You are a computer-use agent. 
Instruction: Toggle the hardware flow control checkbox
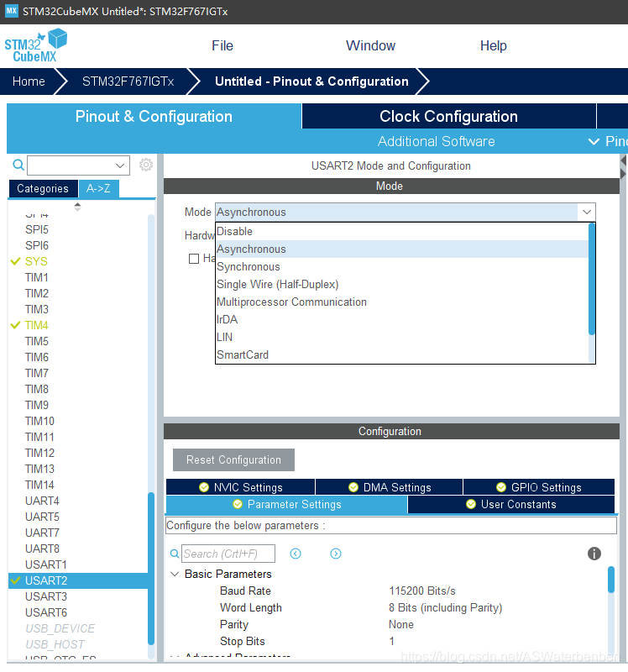pyautogui.click(x=194, y=259)
